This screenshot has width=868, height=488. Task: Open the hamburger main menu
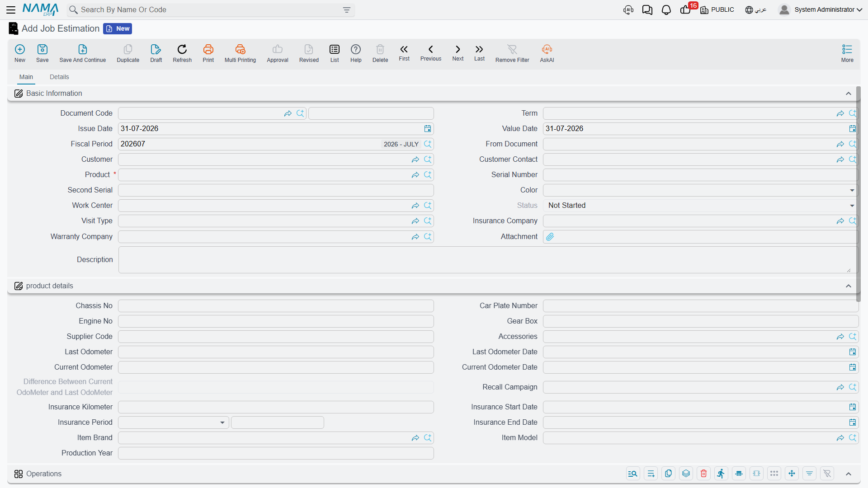11,9
